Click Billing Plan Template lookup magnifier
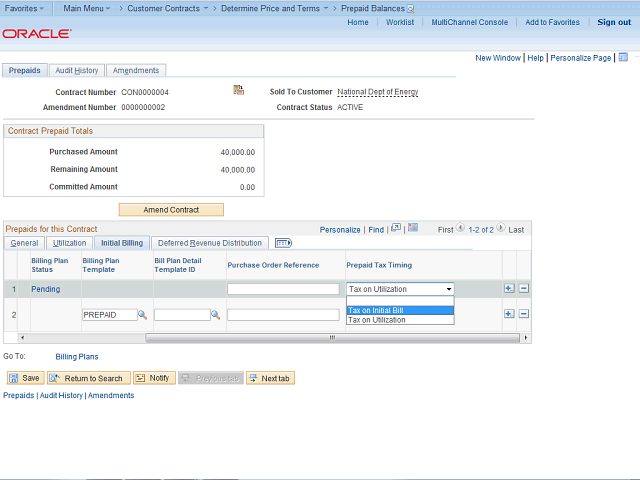The width and height of the screenshot is (640, 480). (x=142, y=314)
